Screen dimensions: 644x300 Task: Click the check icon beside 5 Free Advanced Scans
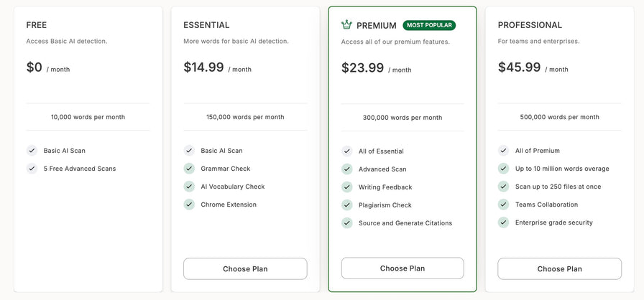(x=32, y=169)
